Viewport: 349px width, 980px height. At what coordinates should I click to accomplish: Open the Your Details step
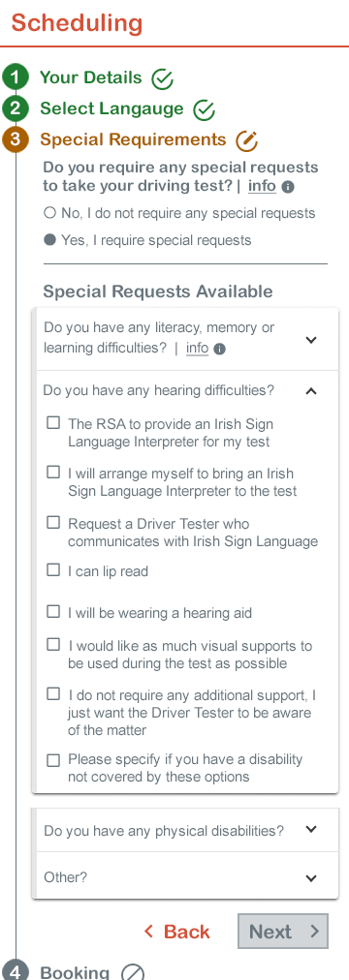(91, 78)
